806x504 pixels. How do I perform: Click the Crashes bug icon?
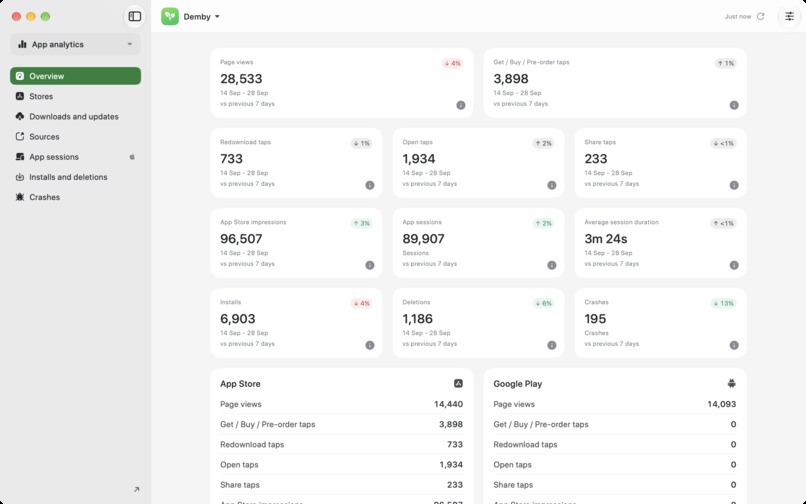(x=20, y=197)
